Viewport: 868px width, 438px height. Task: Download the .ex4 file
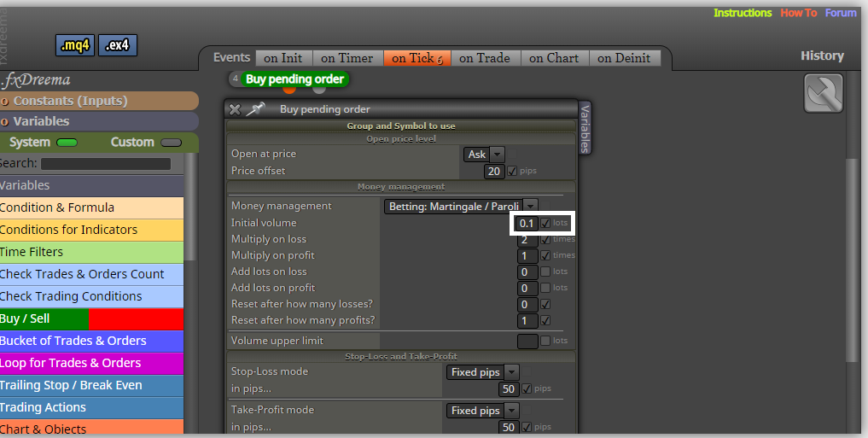[118, 45]
